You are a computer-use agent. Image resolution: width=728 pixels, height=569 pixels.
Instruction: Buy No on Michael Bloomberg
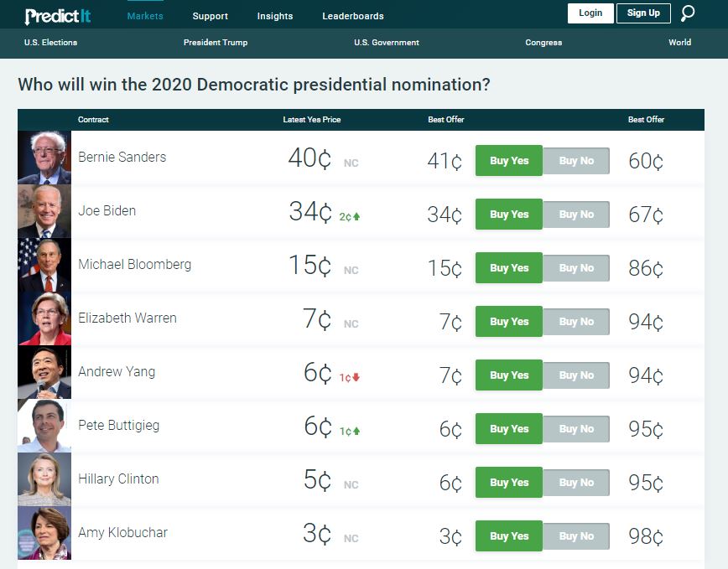tap(576, 268)
